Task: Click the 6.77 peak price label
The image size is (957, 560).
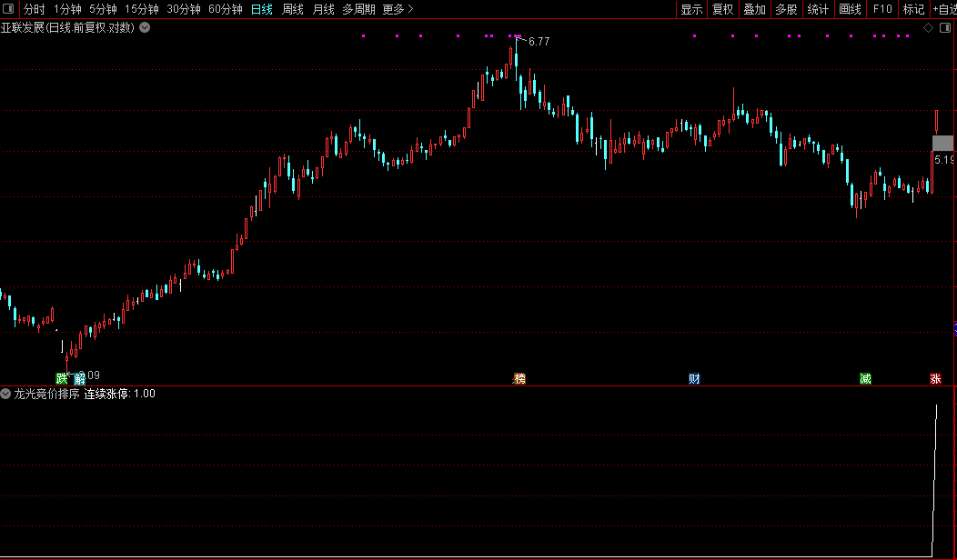Action: click(x=539, y=42)
